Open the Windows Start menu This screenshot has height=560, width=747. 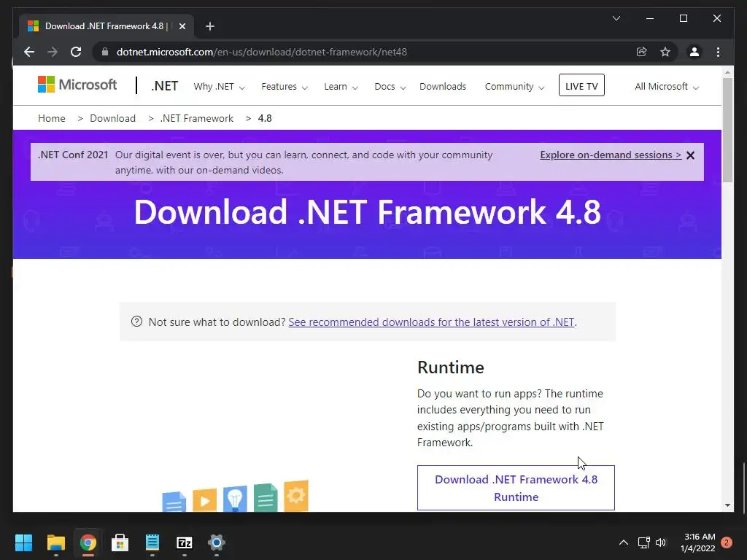click(x=23, y=542)
